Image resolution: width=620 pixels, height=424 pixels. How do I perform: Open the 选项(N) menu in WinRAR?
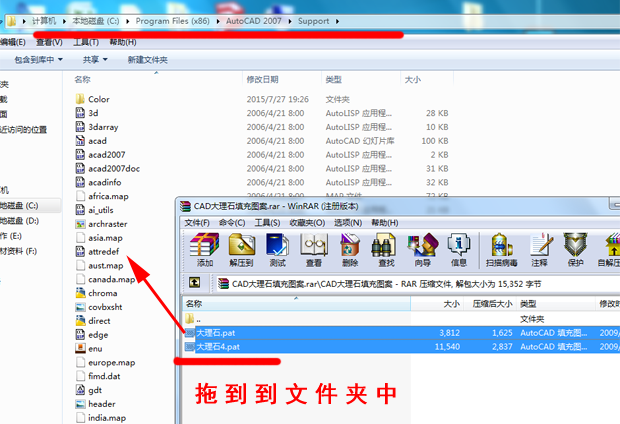pyautogui.click(x=348, y=223)
